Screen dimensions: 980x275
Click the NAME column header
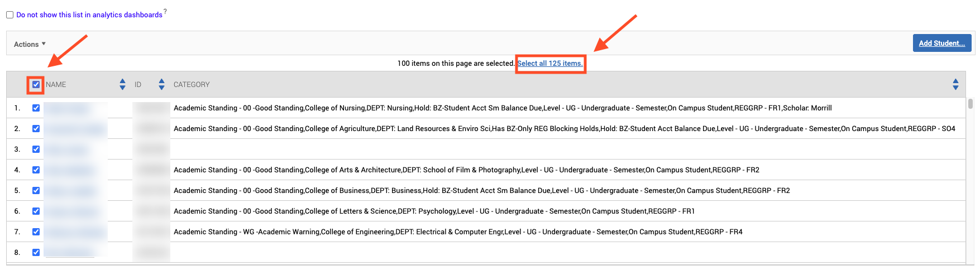56,85
